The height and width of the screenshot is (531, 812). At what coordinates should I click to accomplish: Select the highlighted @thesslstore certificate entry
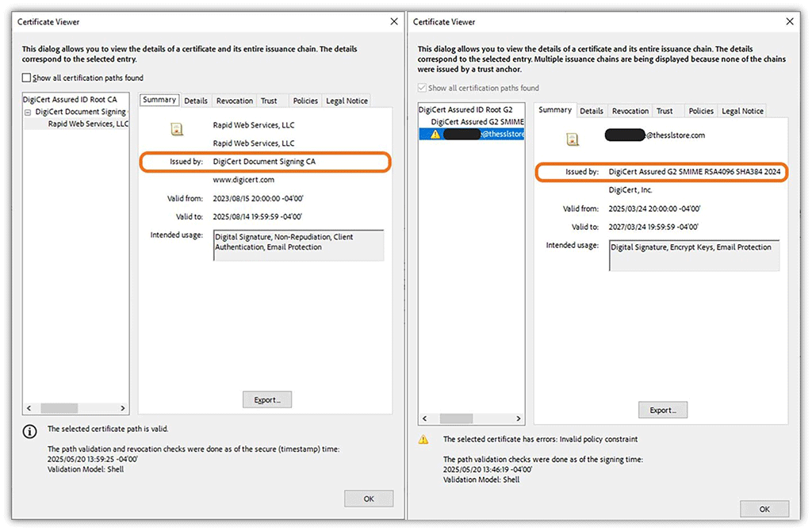(x=471, y=134)
